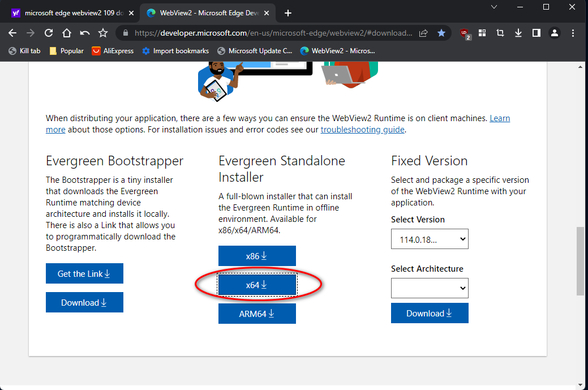The width and height of the screenshot is (588, 390).
Task: Click the undo closed tab arrow icon
Action: 85,33
